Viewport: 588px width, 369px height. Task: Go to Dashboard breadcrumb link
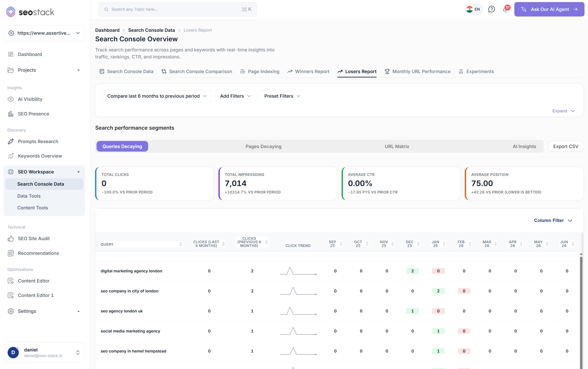tap(107, 30)
